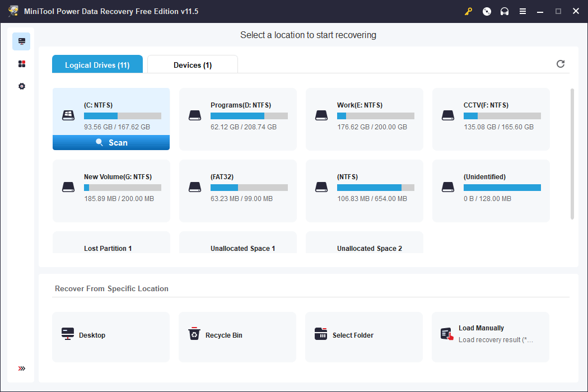The width and height of the screenshot is (588, 392).
Task: Open the utilities grid icon in sidebar
Action: pyautogui.click(x=22, y=64)
